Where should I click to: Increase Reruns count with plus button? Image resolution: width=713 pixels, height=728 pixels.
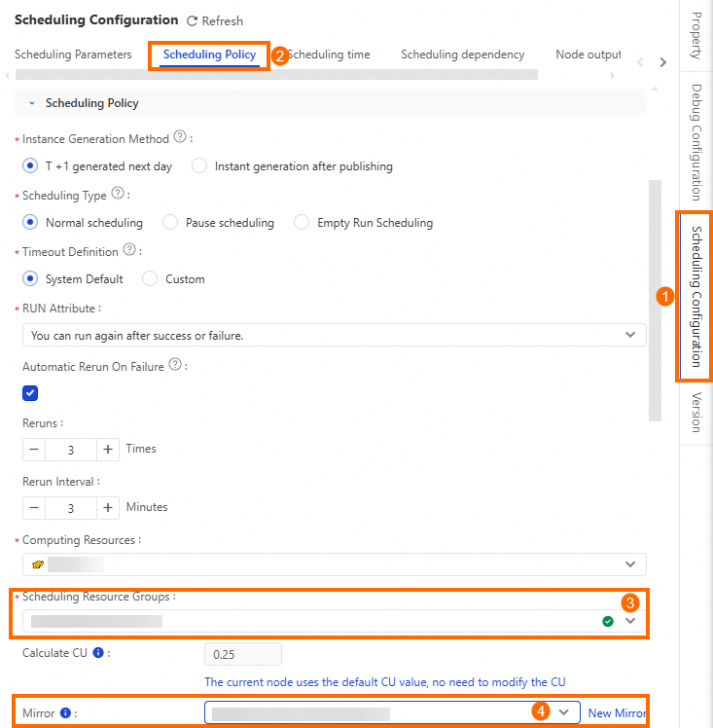[x=108, y=450]
